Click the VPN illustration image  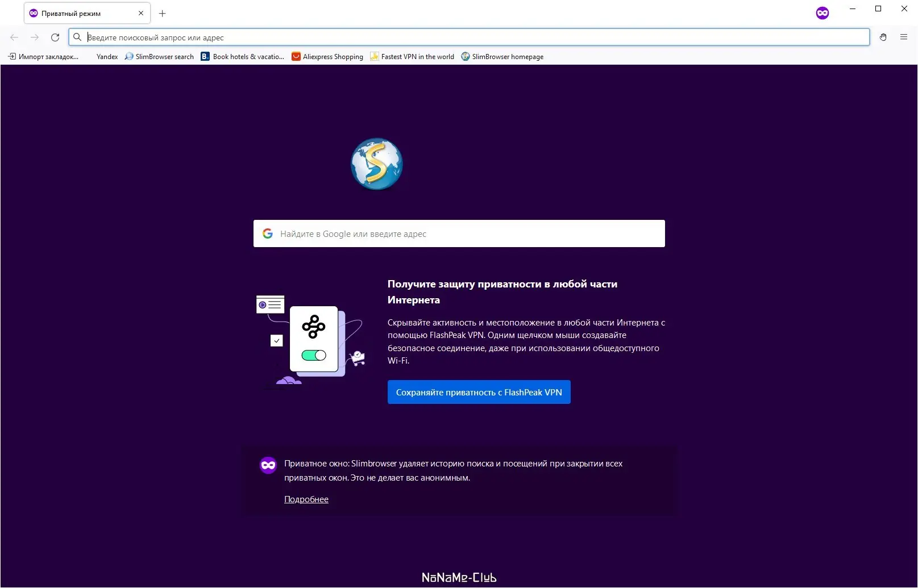(310, 339)
